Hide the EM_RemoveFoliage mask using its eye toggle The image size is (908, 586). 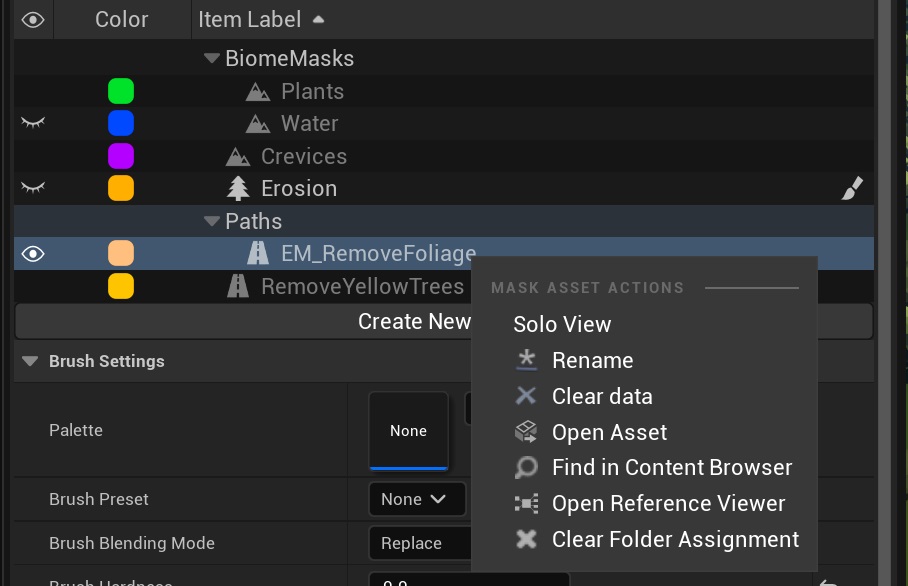point(31,253)
